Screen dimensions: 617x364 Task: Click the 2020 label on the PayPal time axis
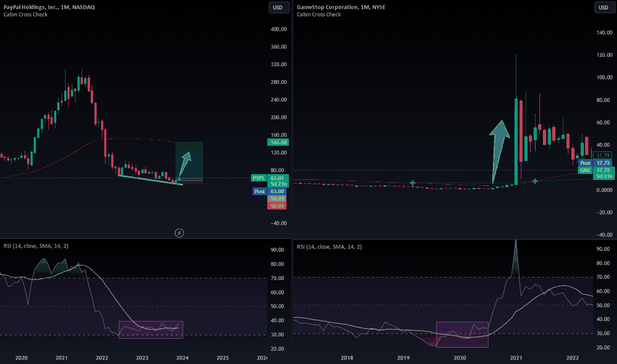21,357
